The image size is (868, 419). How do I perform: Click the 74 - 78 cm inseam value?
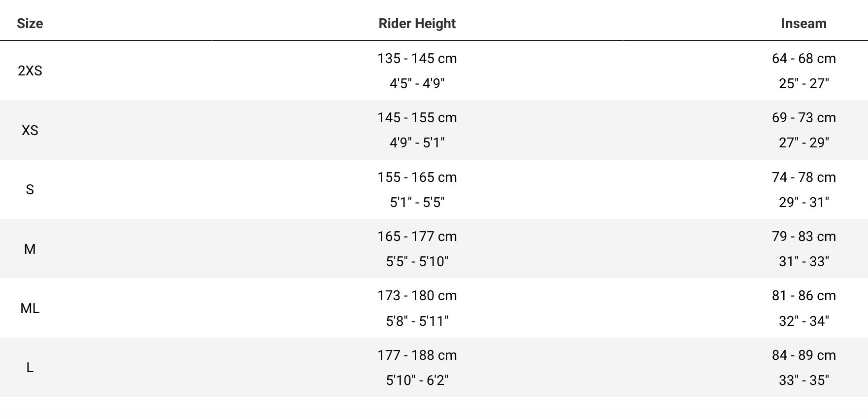click(804, 177)
